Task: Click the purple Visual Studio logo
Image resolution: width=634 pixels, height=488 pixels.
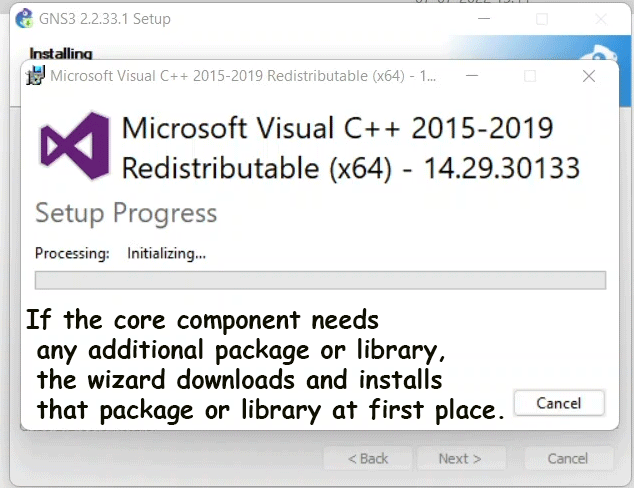Action: [75, 146]
